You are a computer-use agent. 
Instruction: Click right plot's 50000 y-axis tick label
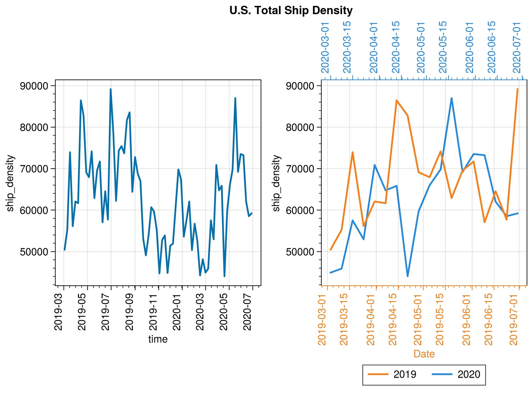pos(300,252)
